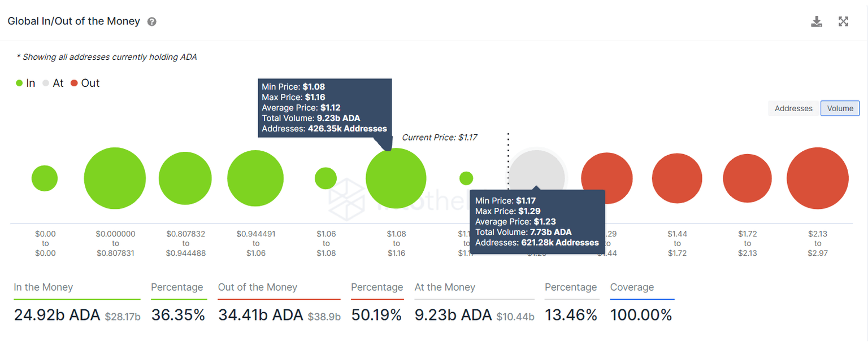Toggle the green In legend item

25,83
